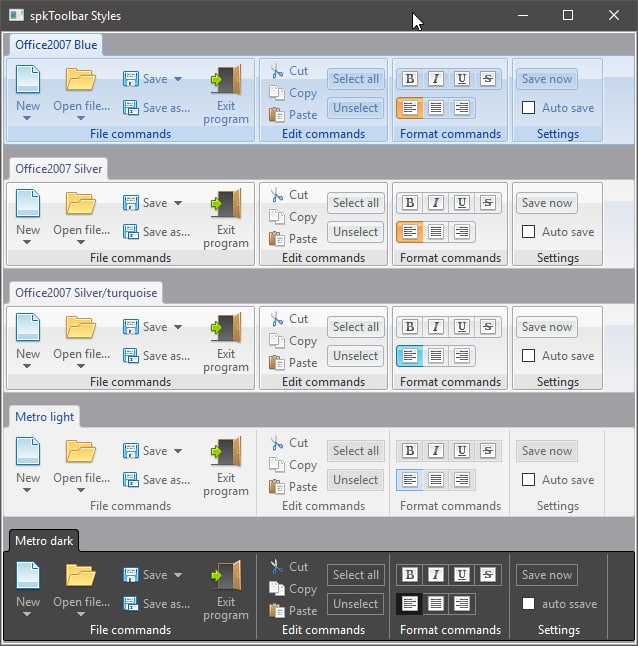Screen dimensions: 638x646
Task: Expand New dropdown arrow in Office2007 Blue
Action: pyautogui.click(x=27, y=118)
